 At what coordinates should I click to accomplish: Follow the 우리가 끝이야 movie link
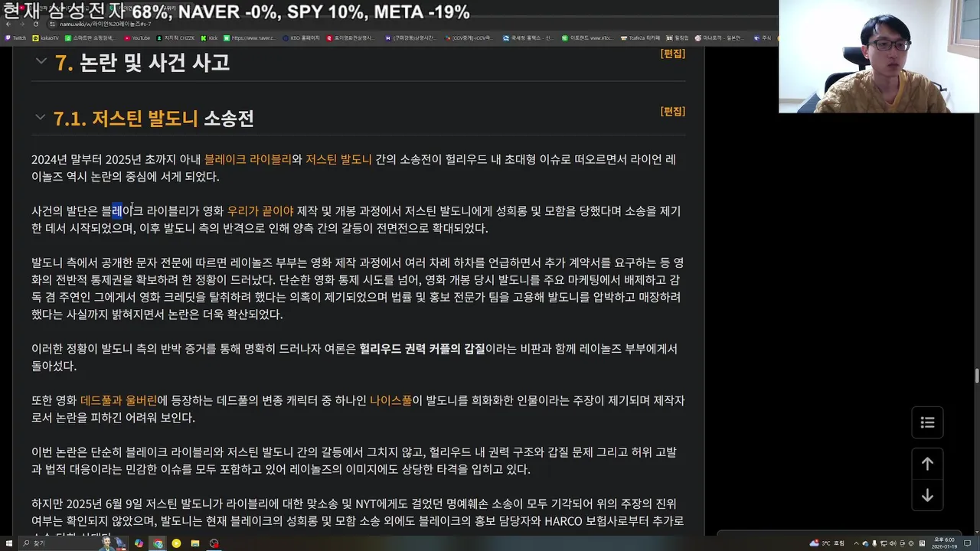click(x=260, y=210)
